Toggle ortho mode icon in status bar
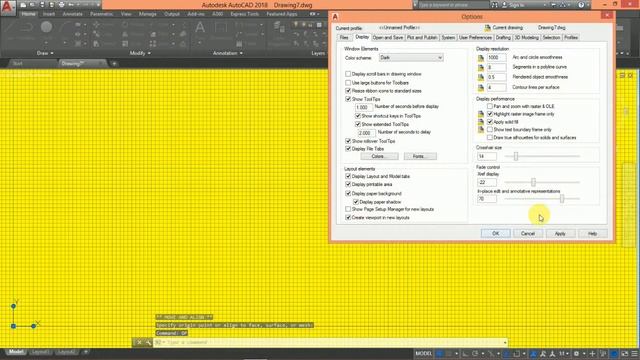 465,353
